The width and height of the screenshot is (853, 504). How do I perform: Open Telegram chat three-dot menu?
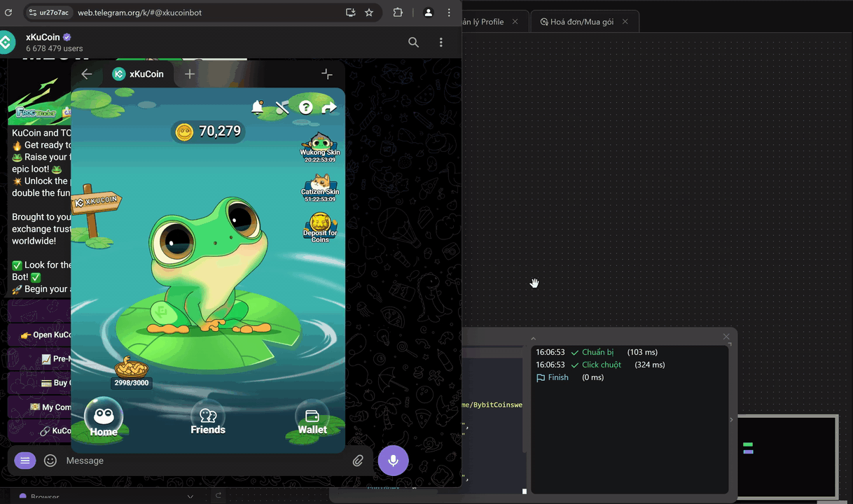[441, 42]
